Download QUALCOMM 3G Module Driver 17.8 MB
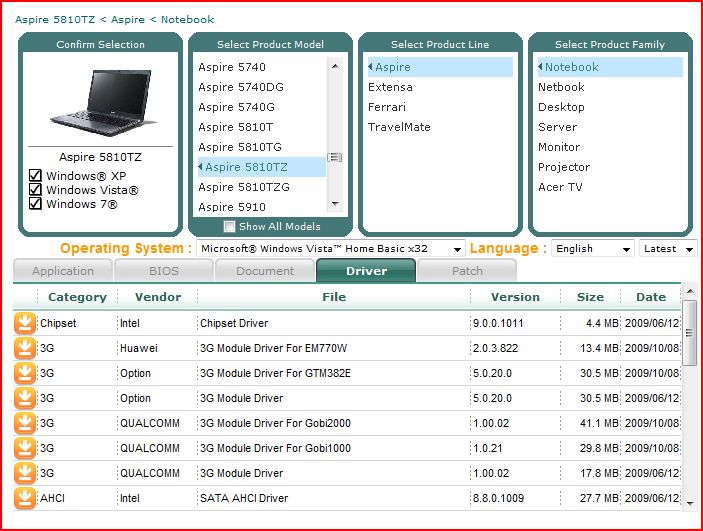 point(25,473)
